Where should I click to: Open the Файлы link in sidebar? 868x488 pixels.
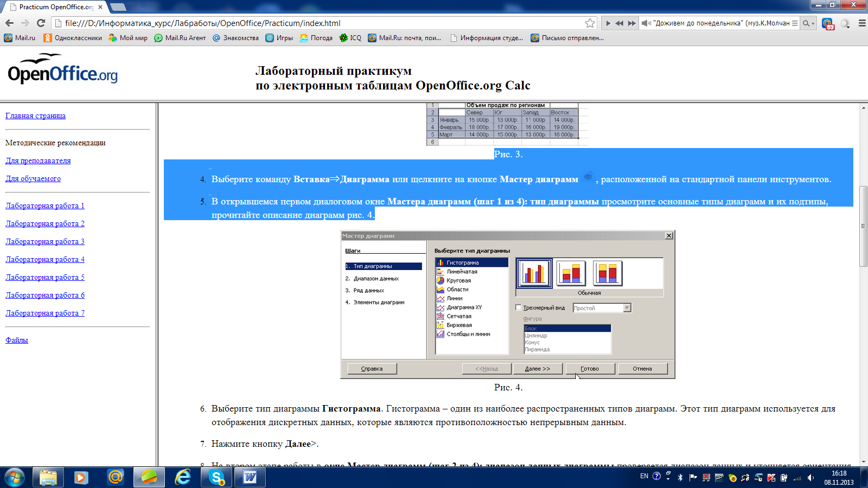point(17,340)
